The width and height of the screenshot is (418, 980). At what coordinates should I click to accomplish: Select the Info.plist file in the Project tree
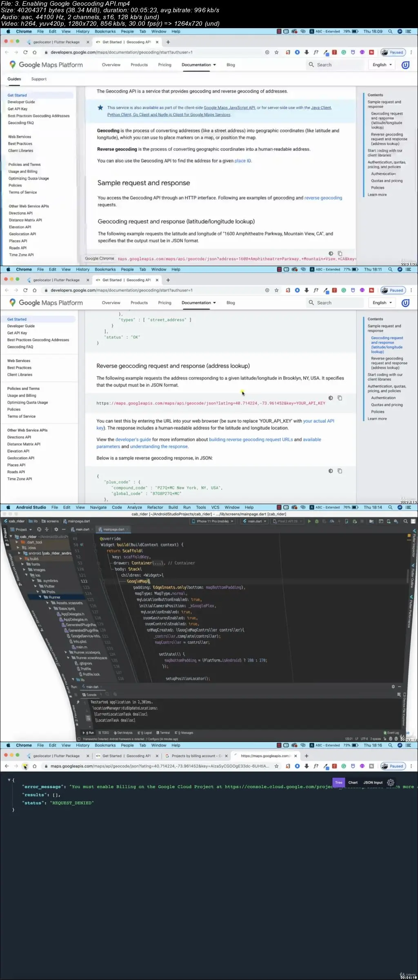(x=78, y=642)
